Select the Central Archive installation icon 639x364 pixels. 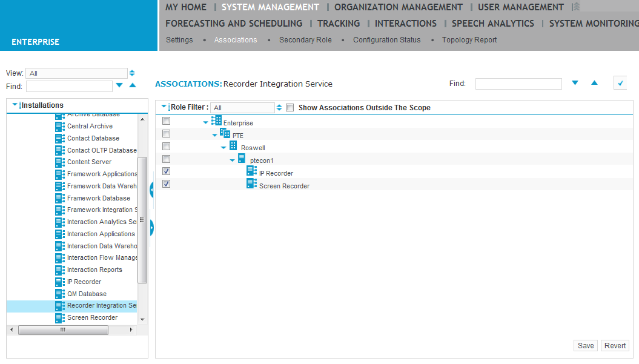coord(60,126)
